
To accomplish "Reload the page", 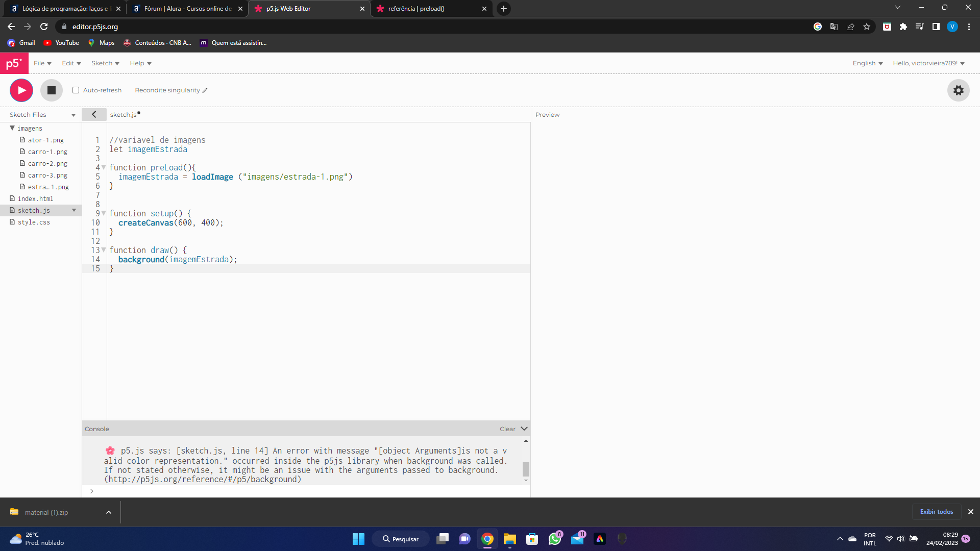I will click(x=44, y=27).
